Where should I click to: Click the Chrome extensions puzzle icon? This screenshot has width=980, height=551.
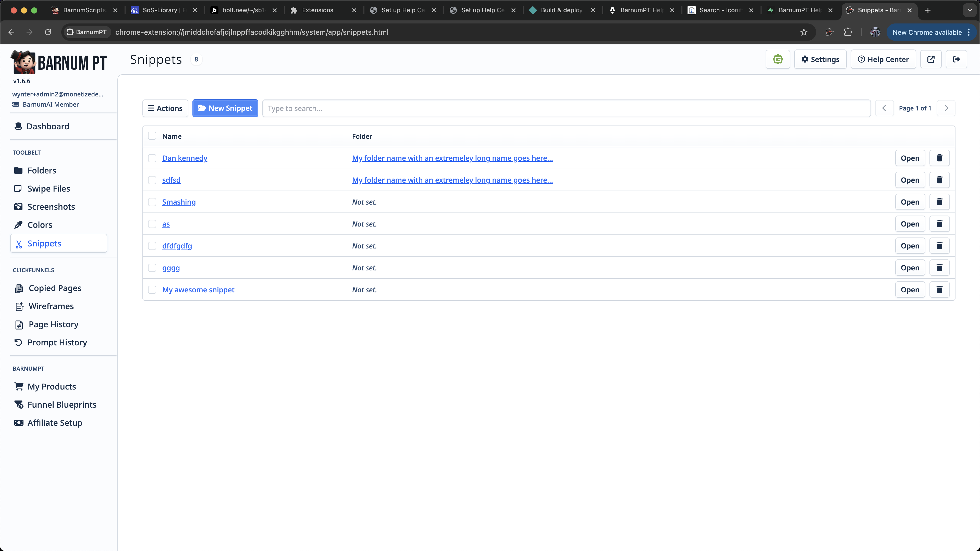pos(848,32)
